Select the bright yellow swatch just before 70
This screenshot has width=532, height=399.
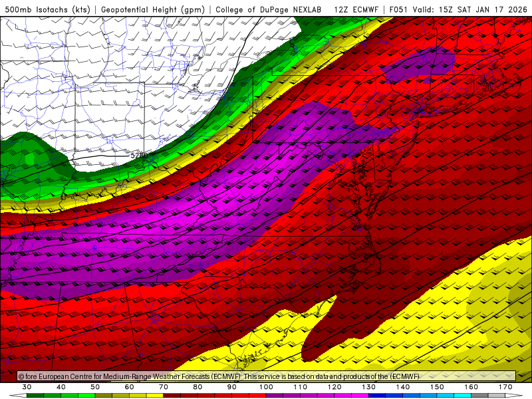(155, 396)
